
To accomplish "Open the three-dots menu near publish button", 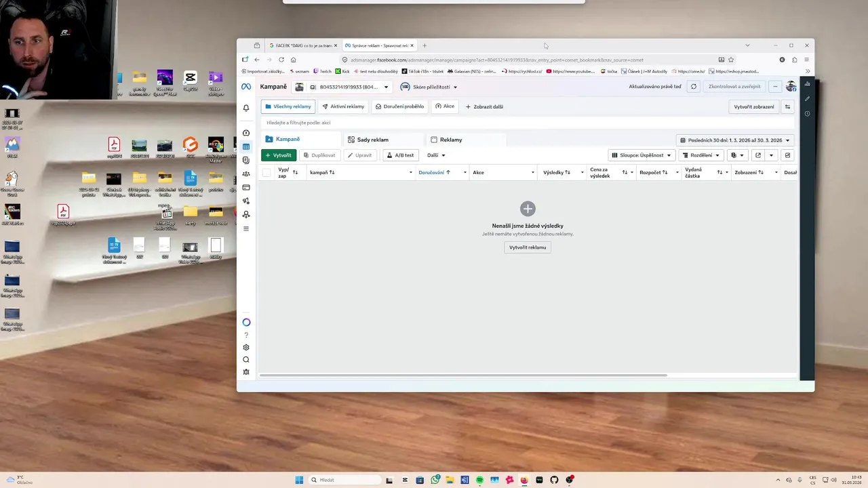I will [775, 87].
